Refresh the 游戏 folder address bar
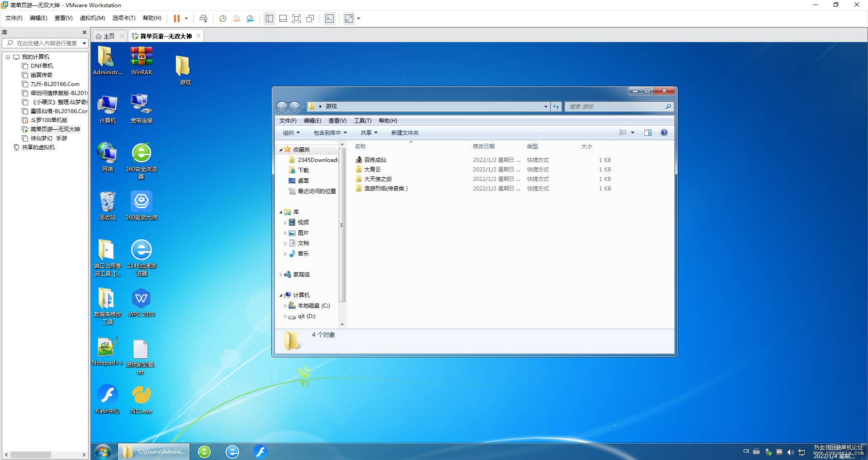The image size is (868, 460). (556, 107)
